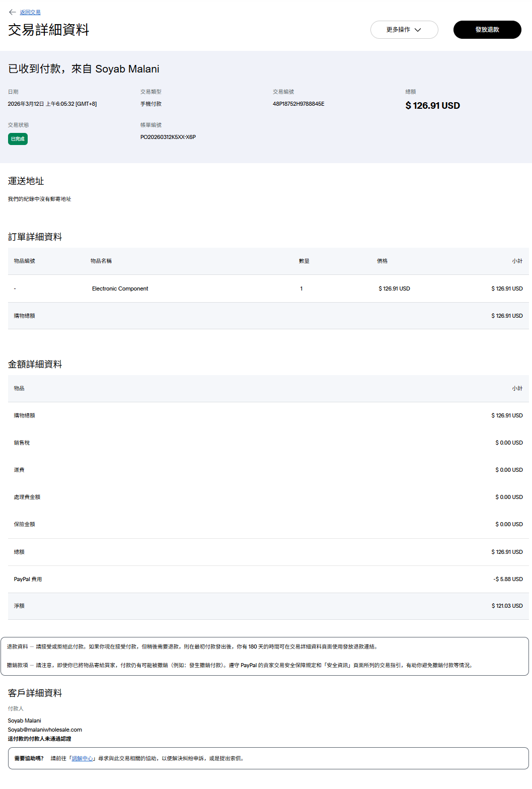Image resolution: width=532 pixels, height=789 pixels.
Task: Click the 價格 column header
Action: coord(382,261)
